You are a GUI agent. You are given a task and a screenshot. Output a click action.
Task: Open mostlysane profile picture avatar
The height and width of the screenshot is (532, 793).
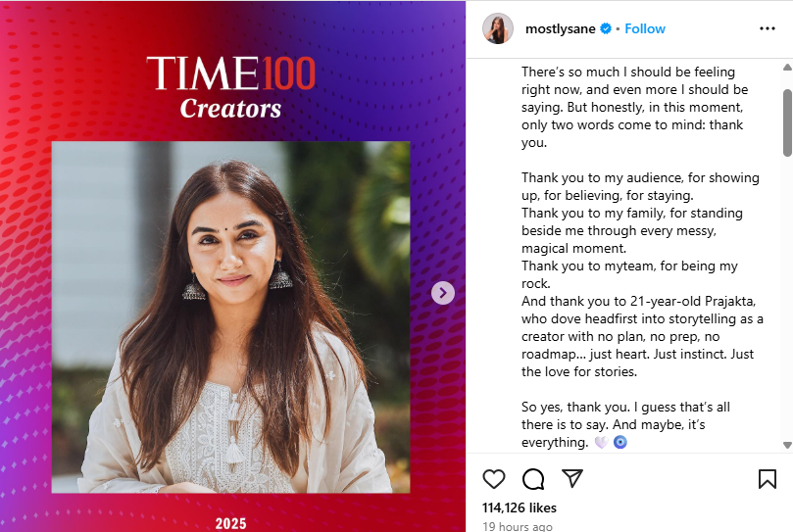coord(498,29)
